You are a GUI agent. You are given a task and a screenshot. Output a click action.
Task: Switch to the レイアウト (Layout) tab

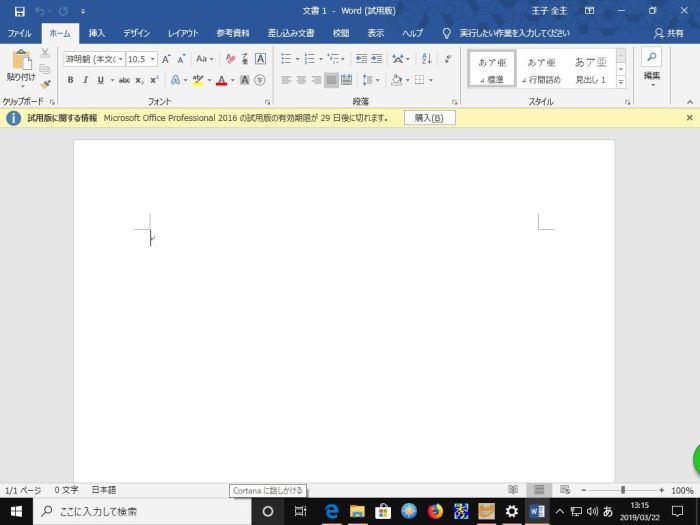click(x=182, y=33)
